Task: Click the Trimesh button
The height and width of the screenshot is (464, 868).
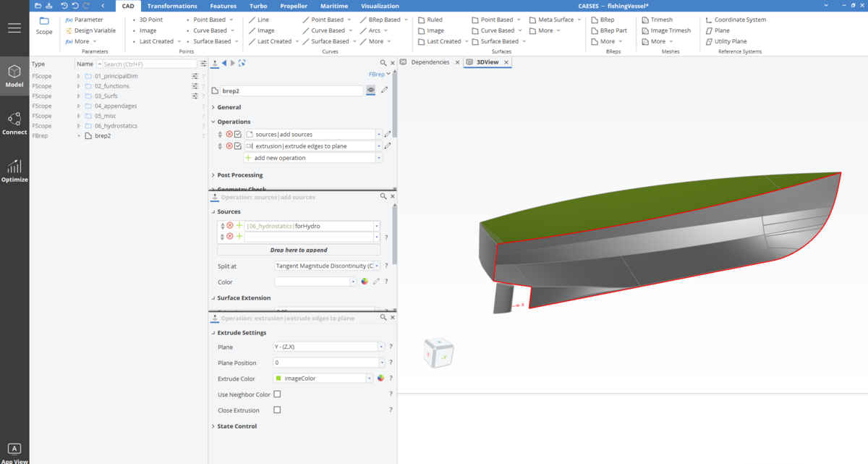Action: click(x=658, y=20)
